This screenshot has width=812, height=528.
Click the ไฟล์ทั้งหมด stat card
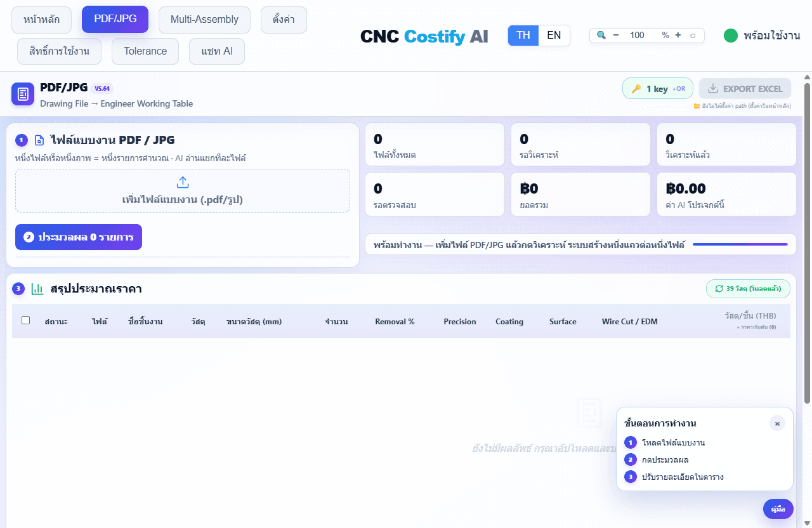point(435,145)
